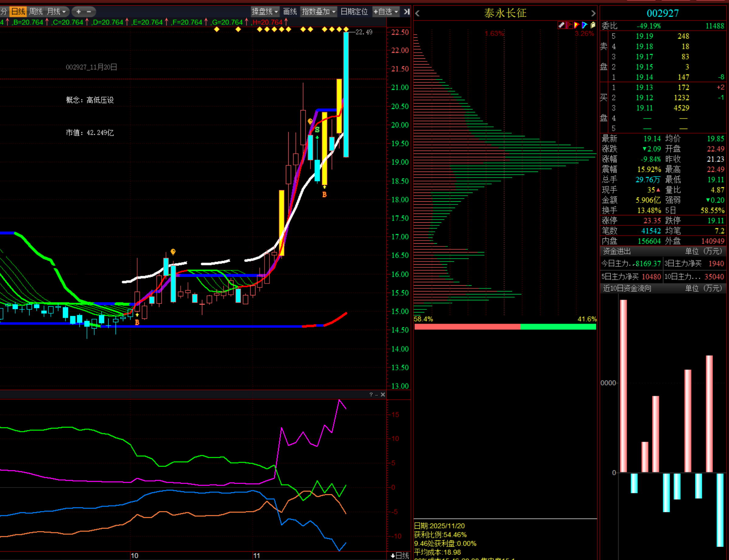Viewport: 729px width, 560px height.
Task: Click the eraser icon above the chip distribution
Action: 561,25
